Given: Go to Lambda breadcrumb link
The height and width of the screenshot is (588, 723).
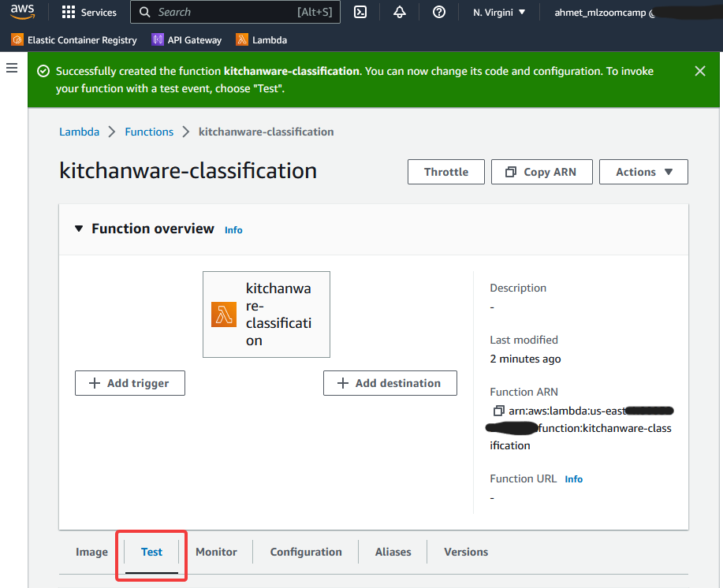Looking at the screenshot, I should pos(80,132).
